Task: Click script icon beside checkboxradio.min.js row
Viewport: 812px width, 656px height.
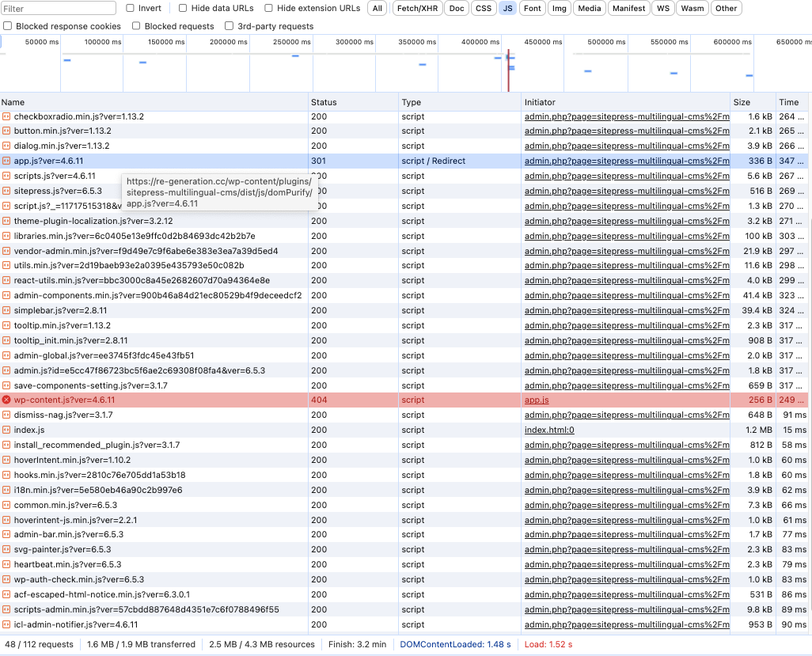Action: tap(6, 116)
